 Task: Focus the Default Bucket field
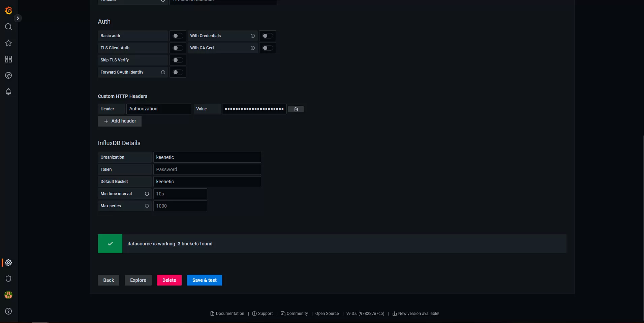[x=207, y=182]
